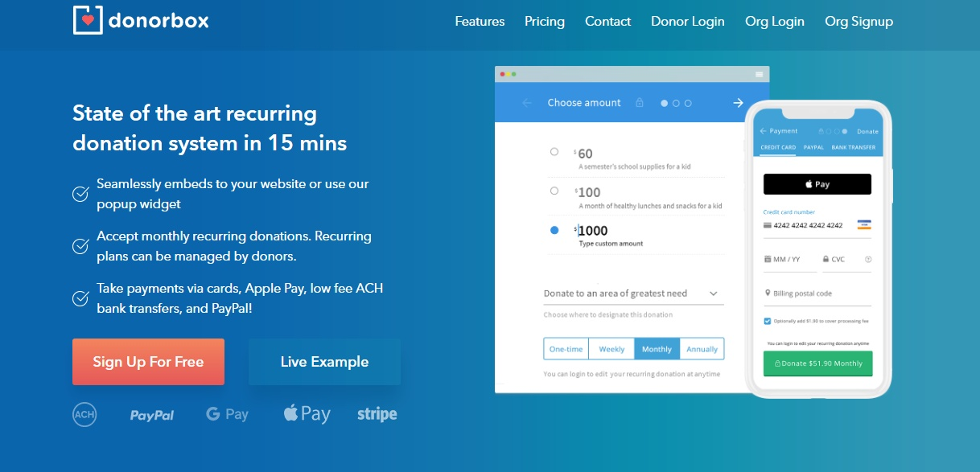Click the Apple Pay logo below buttons

point(307,414)
